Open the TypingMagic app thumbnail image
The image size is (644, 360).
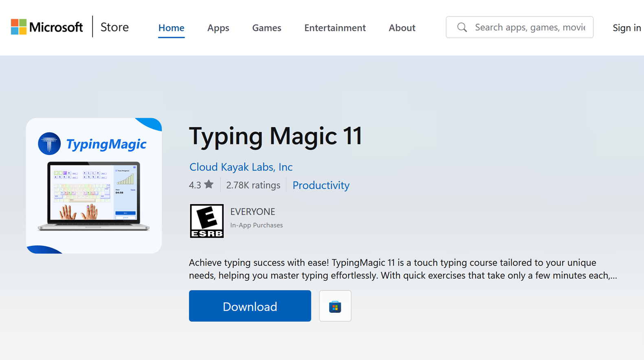pos(94,185)
